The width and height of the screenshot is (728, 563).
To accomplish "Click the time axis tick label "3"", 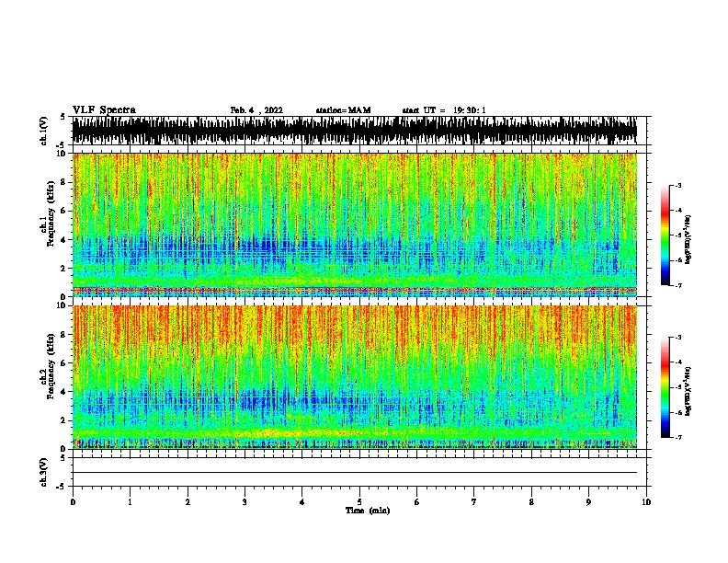I will pyautogui.click(x=245, y=502).
